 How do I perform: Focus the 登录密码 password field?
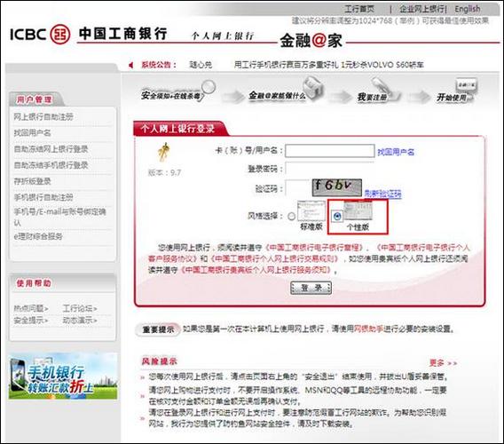coord(330,169)
